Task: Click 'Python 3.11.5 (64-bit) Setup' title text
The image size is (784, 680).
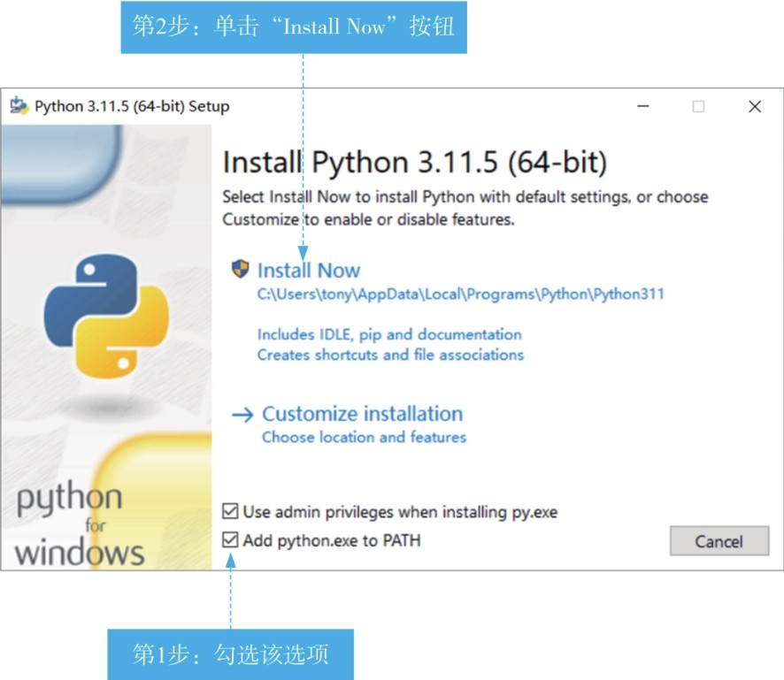Action: point(132,106)
